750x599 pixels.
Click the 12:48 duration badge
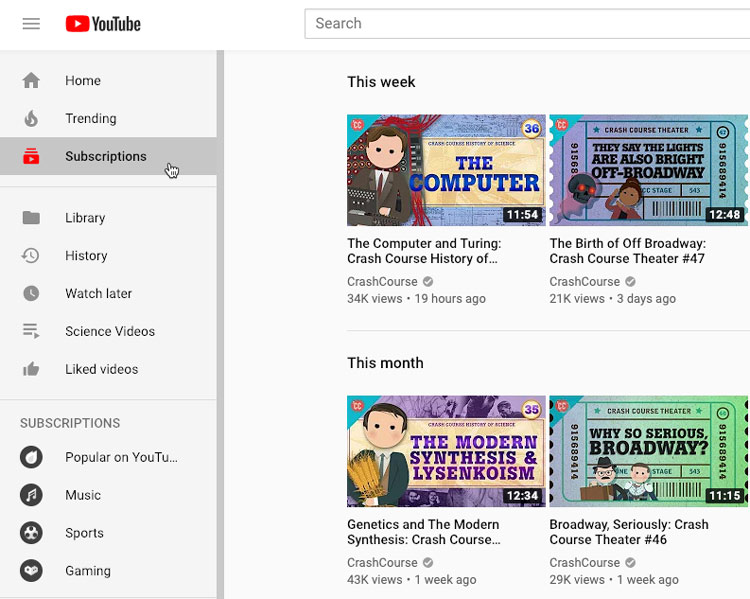pos(725,214)
